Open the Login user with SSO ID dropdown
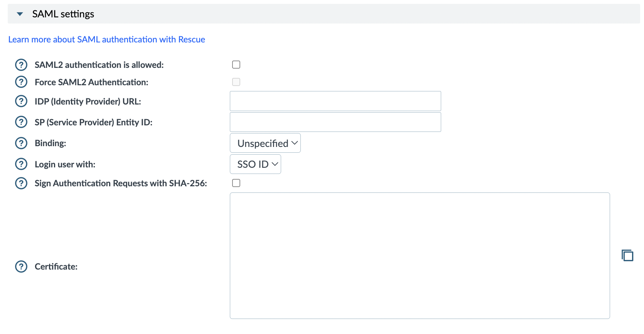The height and width of the screenshot is (334, 644). click(x=255, y=164)
